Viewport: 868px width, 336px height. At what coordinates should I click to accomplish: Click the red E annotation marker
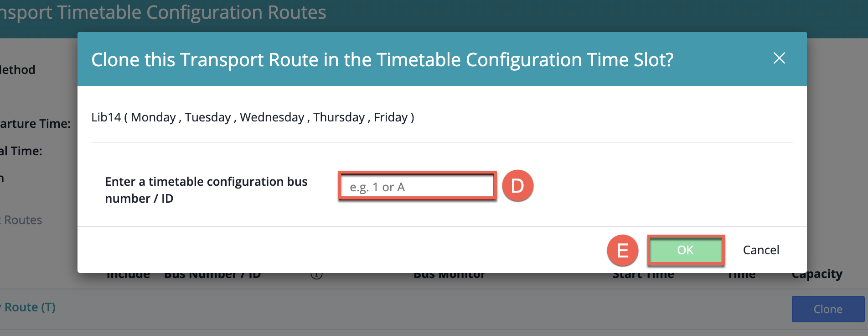coord(622,250)
